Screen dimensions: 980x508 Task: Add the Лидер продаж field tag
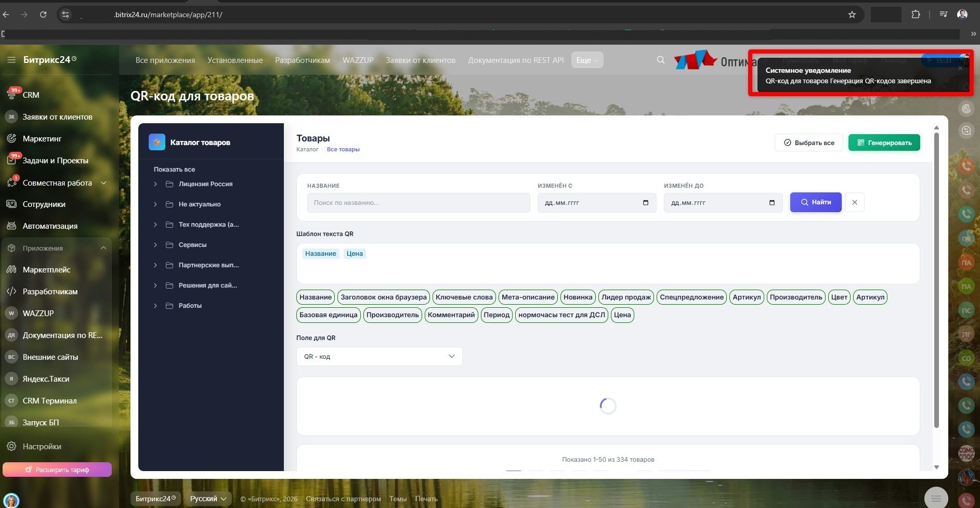pyautogui.click(x=626, y=297)
